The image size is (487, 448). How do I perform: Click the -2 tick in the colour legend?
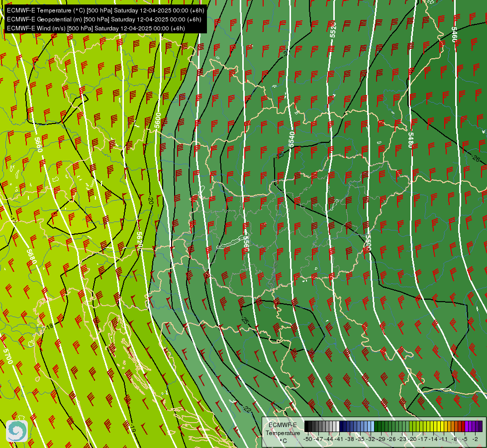coord(476,439)
